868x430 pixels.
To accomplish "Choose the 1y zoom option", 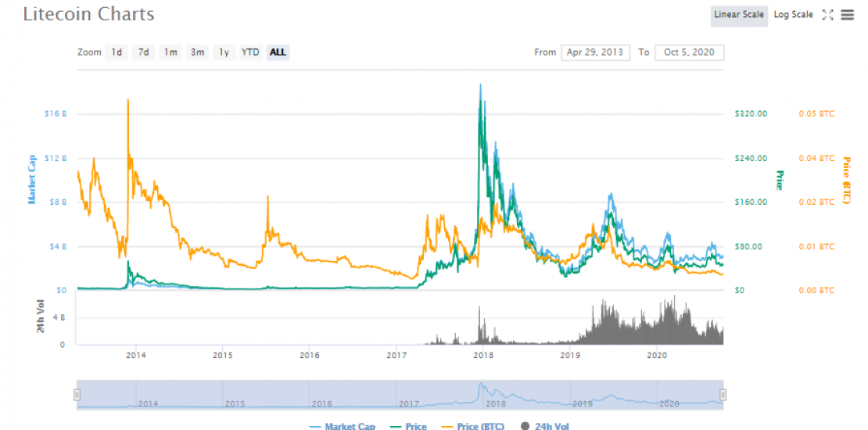I will pos(224,52).
